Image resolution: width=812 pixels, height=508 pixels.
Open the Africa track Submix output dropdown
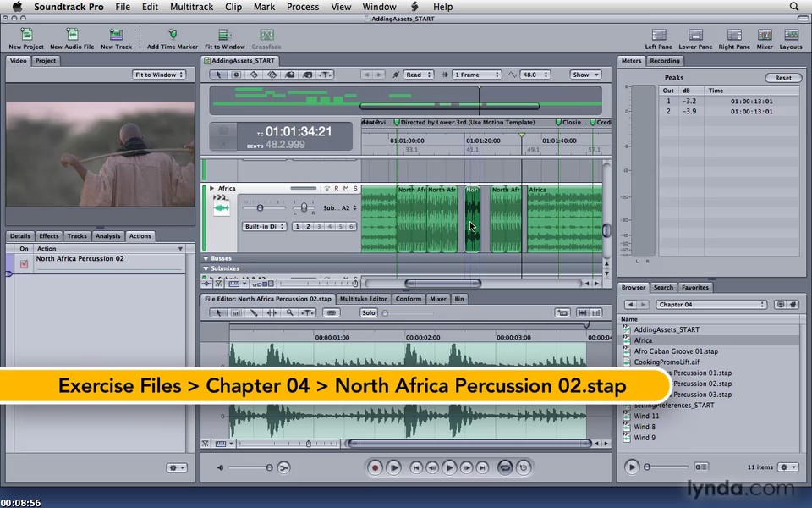point(340,208)
